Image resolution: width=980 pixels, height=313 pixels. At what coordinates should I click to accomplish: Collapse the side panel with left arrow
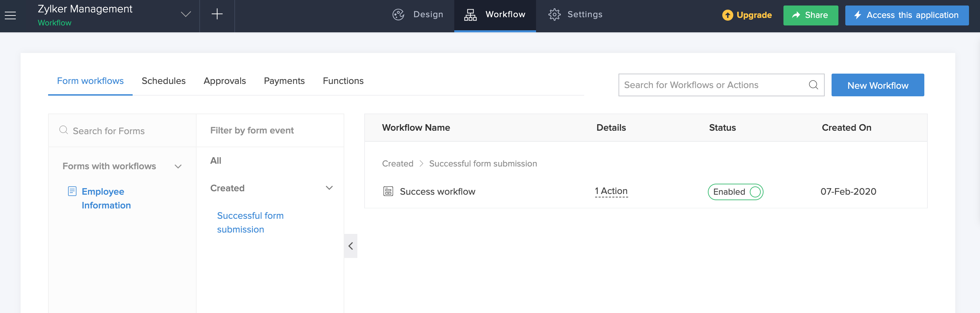350,246
